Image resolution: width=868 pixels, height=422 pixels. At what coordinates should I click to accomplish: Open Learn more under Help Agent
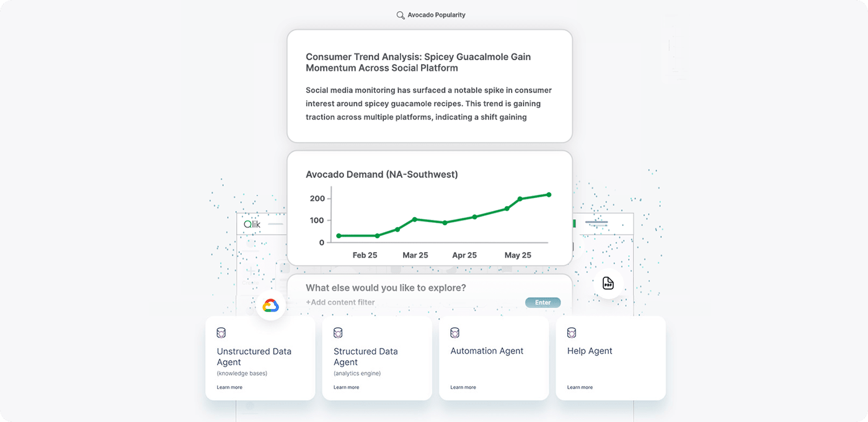(580, 387)
